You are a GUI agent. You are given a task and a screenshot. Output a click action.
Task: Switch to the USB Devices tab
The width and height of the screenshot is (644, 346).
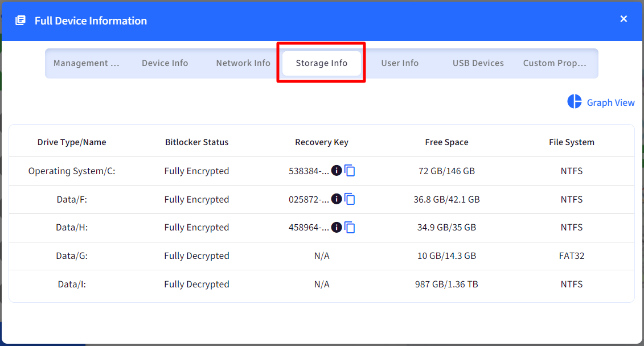pyautogui.click(x=478, y=63)
